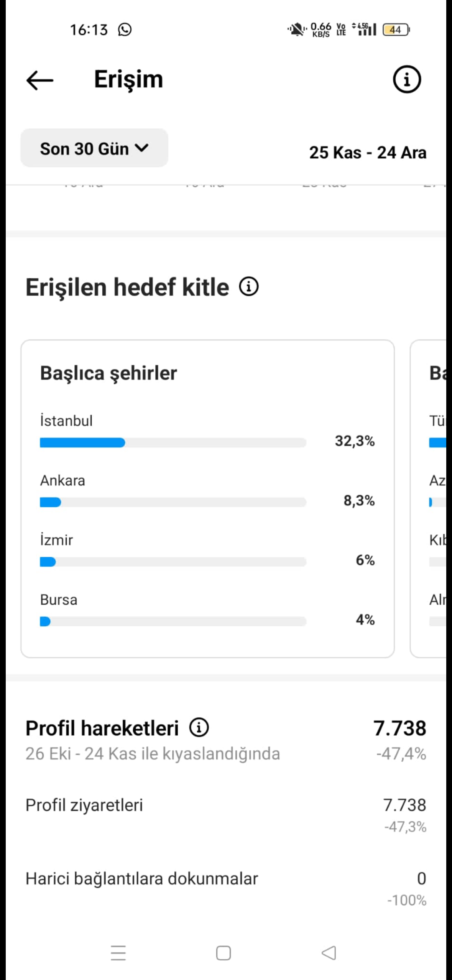452x980 pixels.
Task: Select the İzmir percentage bar
Action: click(x=173, y=562)
